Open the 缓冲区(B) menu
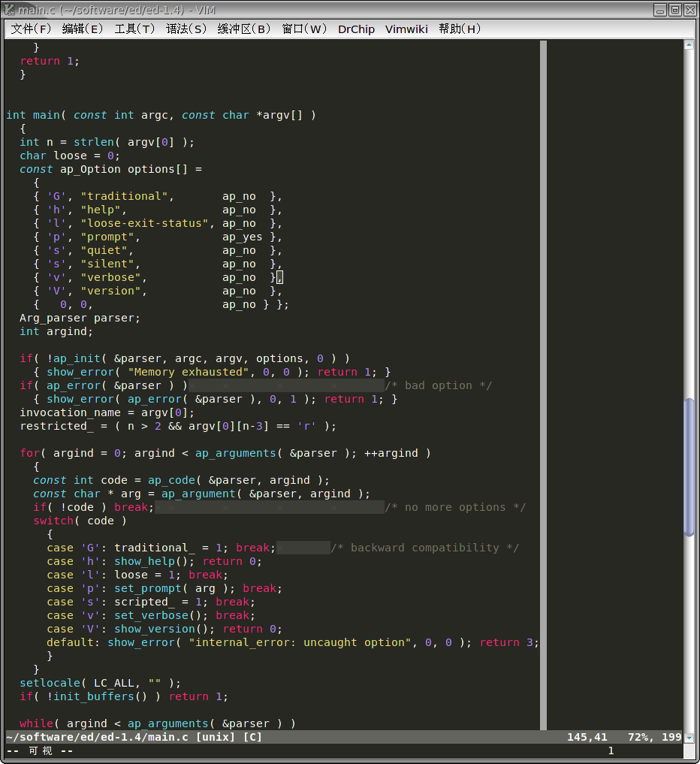This screenshot has width=700, height=764. click(x=243, y=29)
